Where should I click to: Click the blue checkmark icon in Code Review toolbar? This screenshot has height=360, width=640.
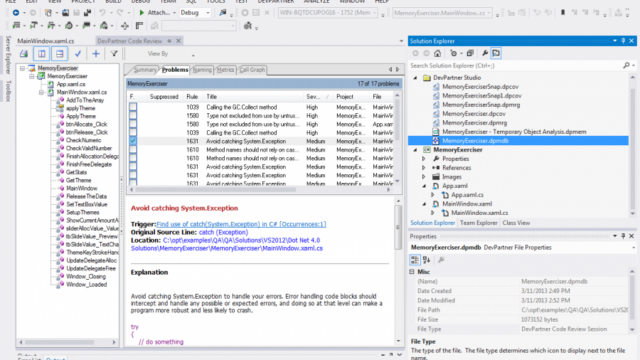click(x=78, y=53)
